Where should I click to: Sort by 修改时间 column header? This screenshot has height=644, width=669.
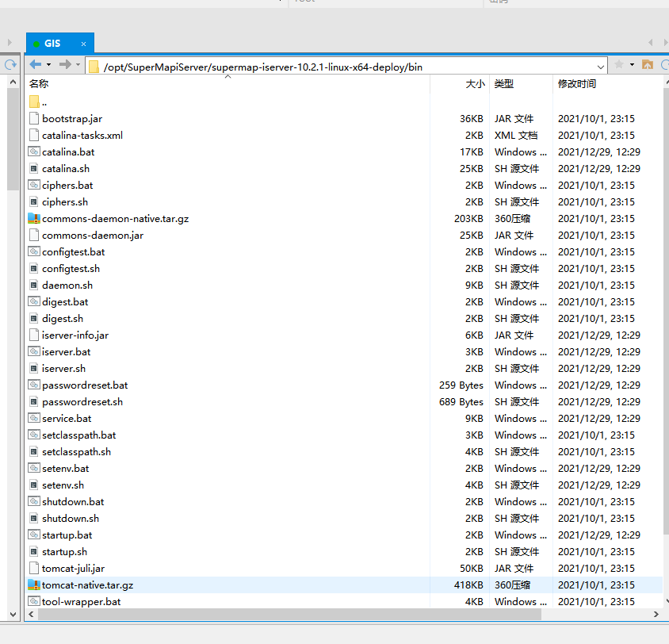coord(577,83)
